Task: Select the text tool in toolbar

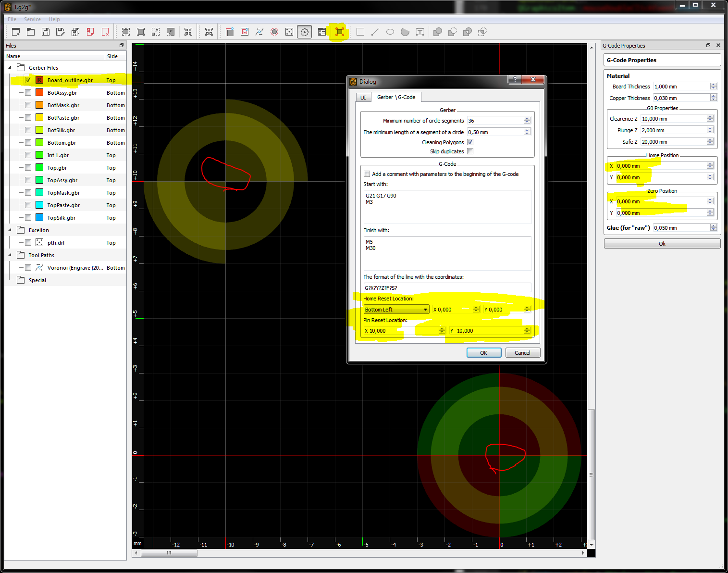Action: tap(420, 32)
